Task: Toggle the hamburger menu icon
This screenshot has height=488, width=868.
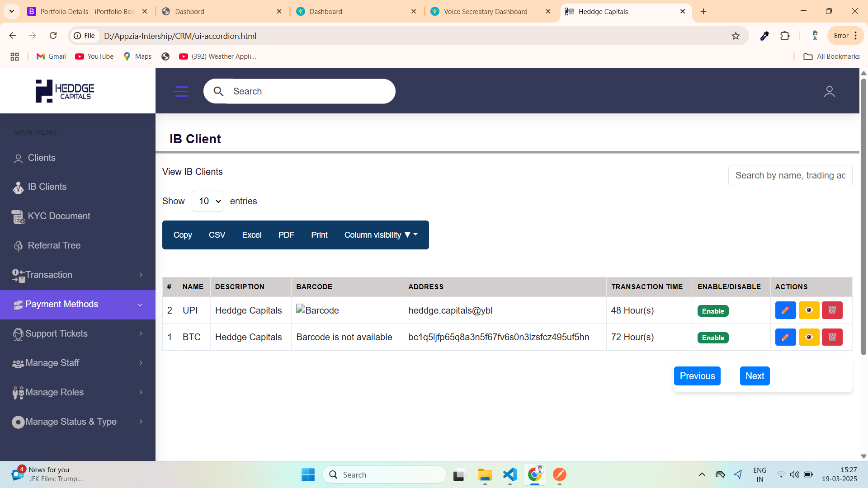Action: point(180,91)
